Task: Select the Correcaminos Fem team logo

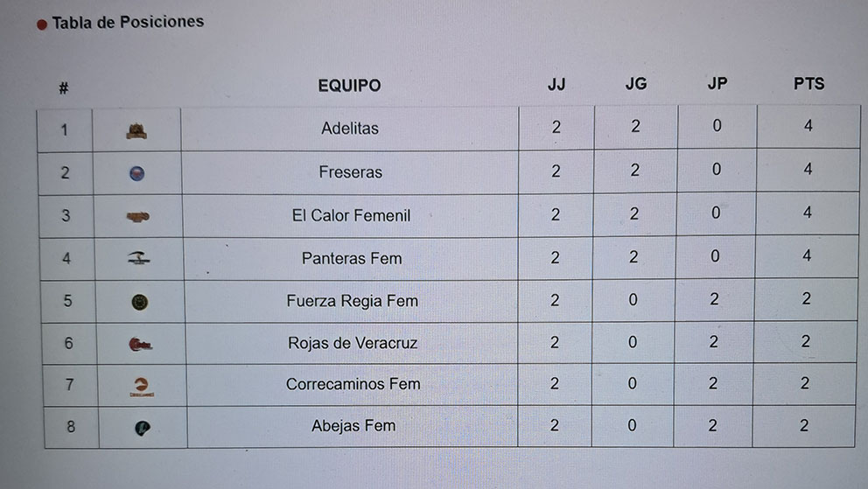Action: pyautogui.click(x=140, y=386)
